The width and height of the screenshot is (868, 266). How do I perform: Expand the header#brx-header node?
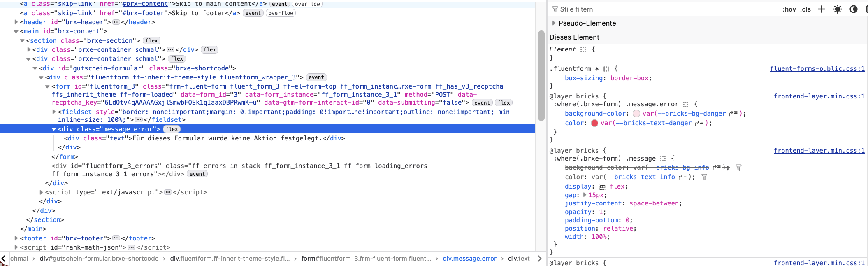pyautogui.click(x=16, y=22)
